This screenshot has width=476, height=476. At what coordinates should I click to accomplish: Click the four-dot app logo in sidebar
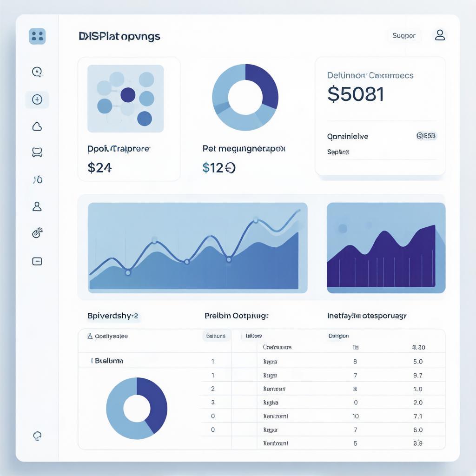click(37, 36)
